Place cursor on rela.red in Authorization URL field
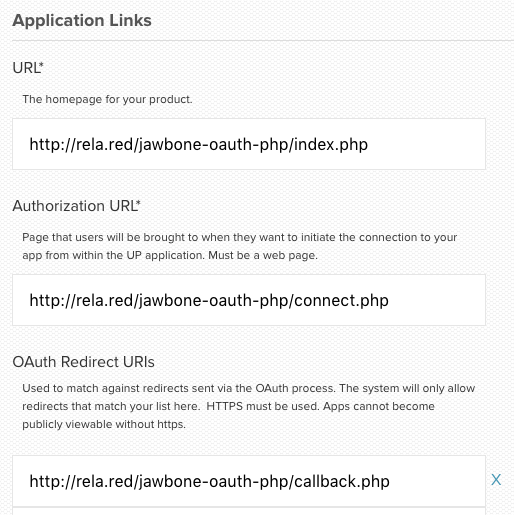The height and width of the screenshot is (515, 514). 105,300
